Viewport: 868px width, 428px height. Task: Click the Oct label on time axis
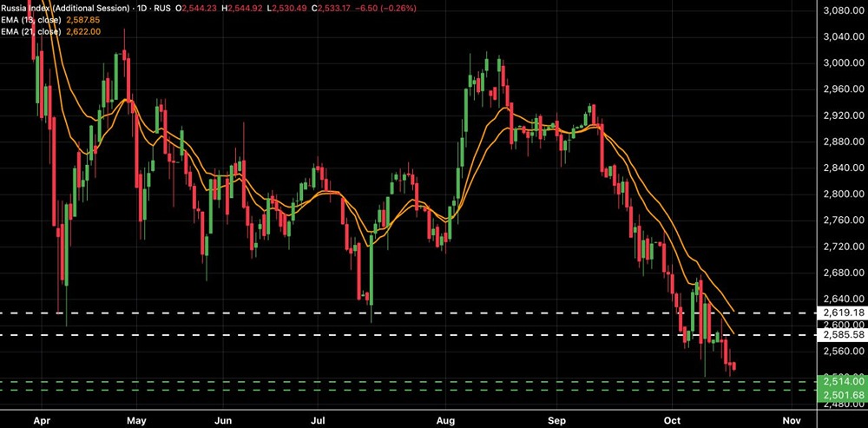[x=672, y=421]
